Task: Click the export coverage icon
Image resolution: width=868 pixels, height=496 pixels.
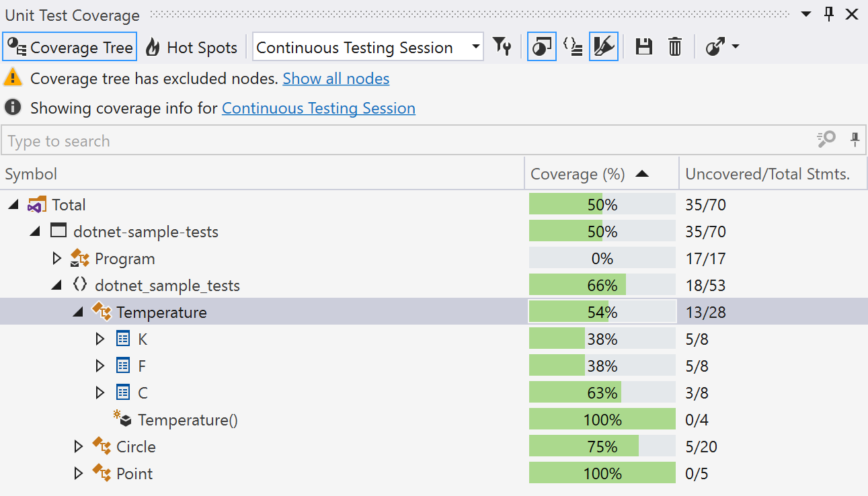Action: [x=715, y=46]
